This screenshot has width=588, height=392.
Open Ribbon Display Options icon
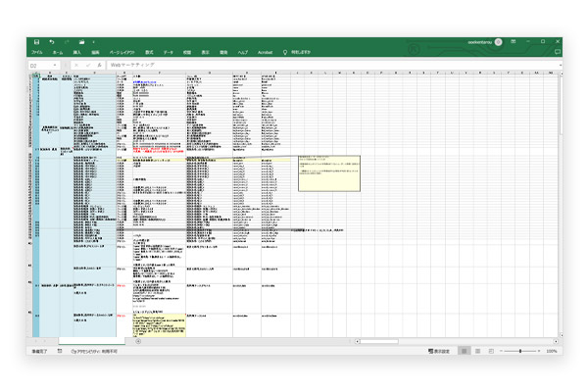tap(514, 41)
